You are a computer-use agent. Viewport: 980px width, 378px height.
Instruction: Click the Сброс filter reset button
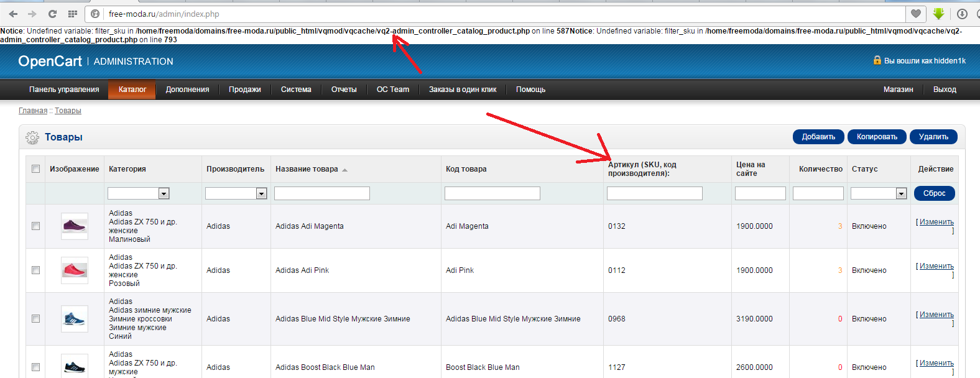tap(934, 193)
